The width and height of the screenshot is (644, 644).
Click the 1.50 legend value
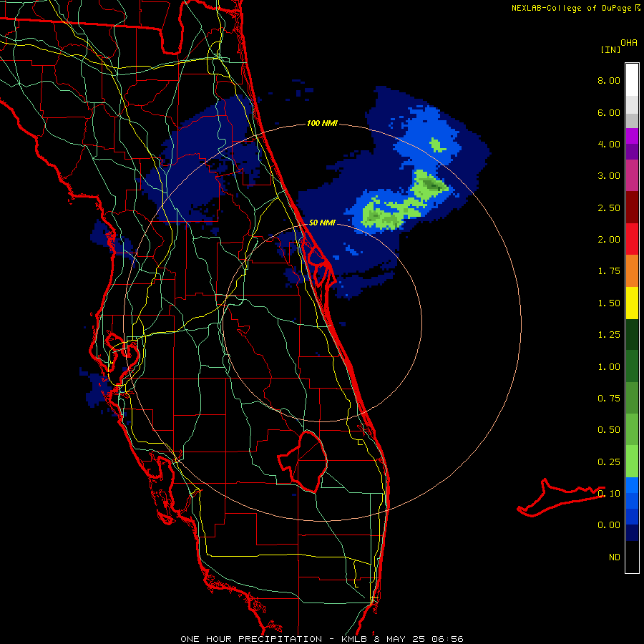(x=609, y=303)
